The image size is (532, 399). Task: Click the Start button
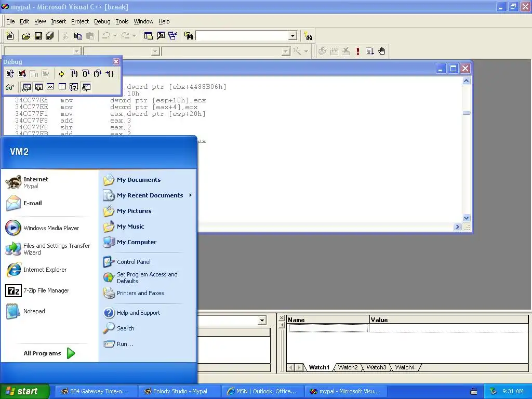tap(25, 391)
